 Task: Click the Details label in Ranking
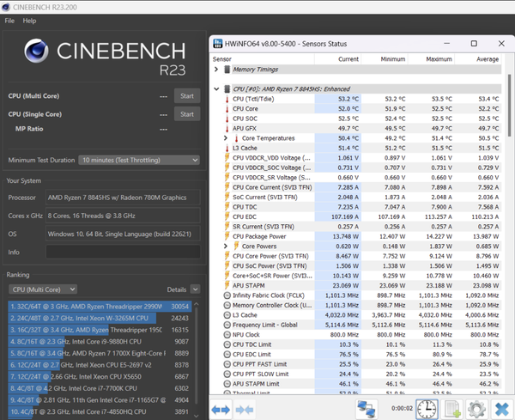click(x=176, y=289)
